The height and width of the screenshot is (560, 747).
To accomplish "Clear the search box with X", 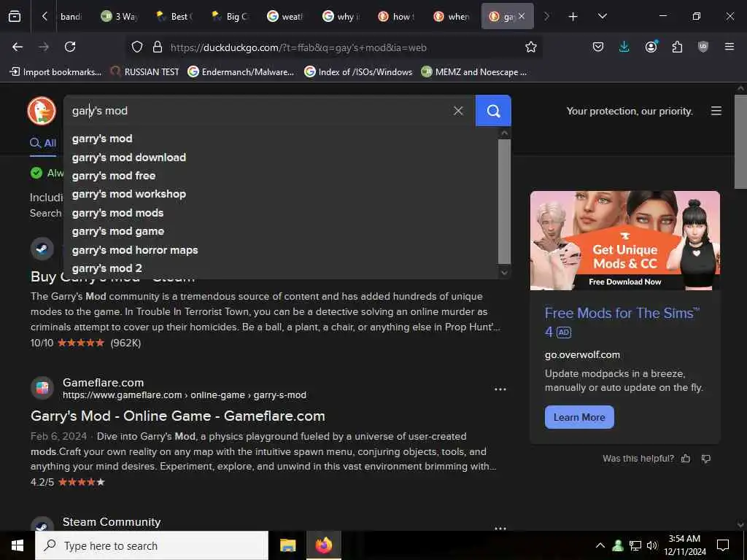I will [458, 111].
